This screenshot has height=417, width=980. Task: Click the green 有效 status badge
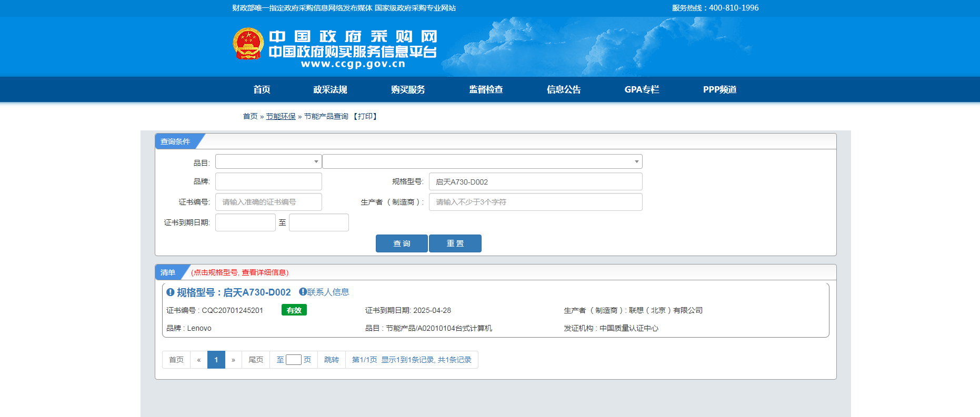(294, 310)
